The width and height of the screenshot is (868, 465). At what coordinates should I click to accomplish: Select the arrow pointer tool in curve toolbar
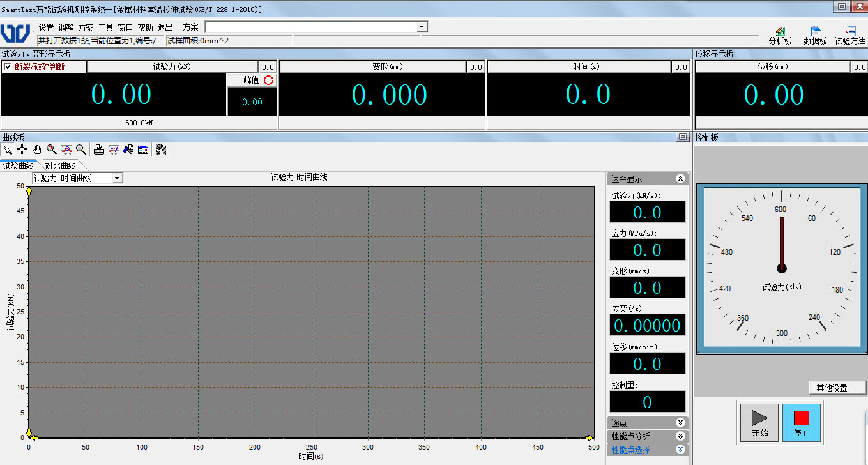pos(8,149)
